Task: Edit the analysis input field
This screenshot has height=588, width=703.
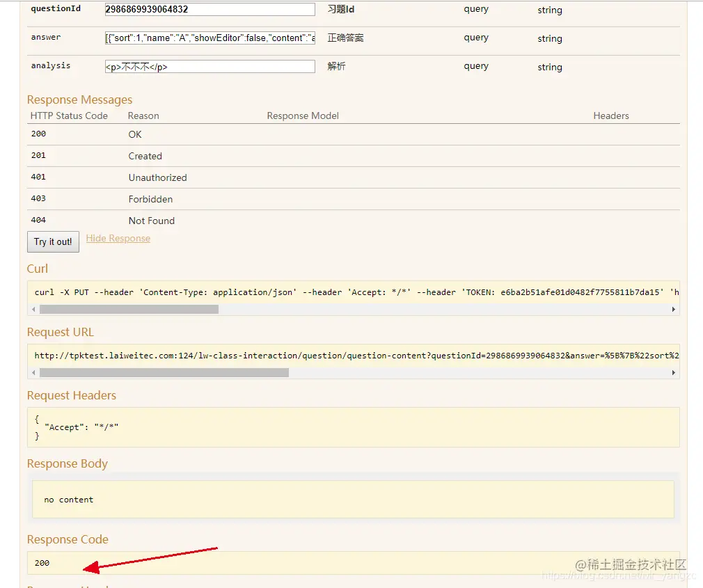Action: 210,67
